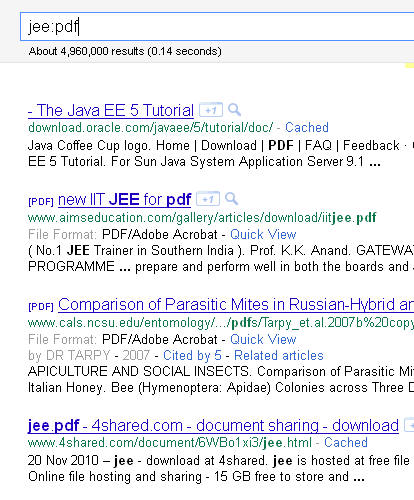Click the download.oracle.com green URL
This screenshot has height=500, width=414.
(150, 128)
